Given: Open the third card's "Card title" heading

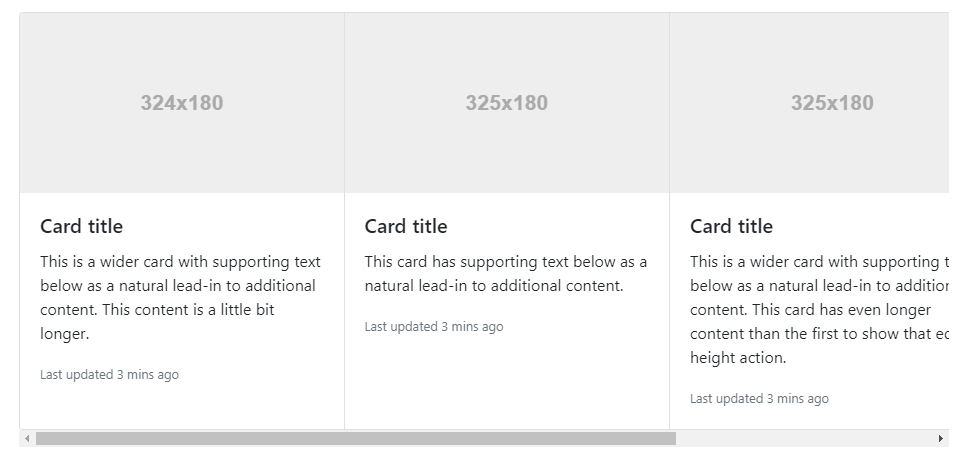Looking at the screenshot, I should 731,226.
